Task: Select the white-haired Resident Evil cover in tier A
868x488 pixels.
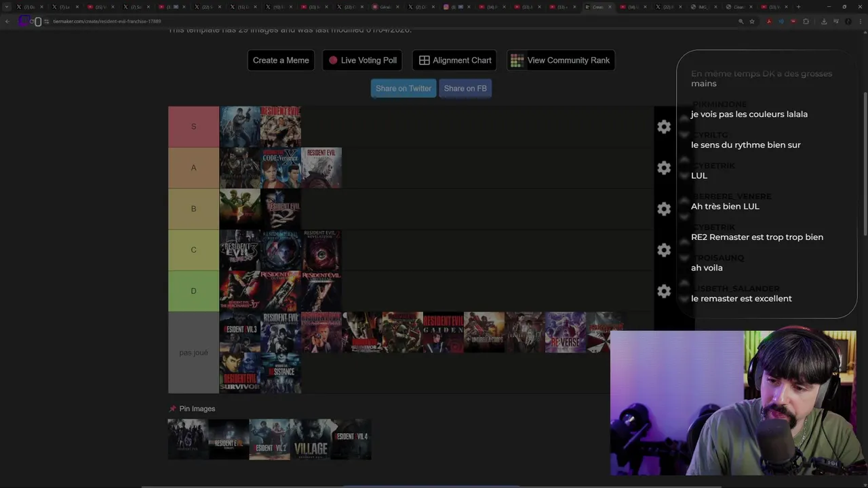Action: pos(321,167)
